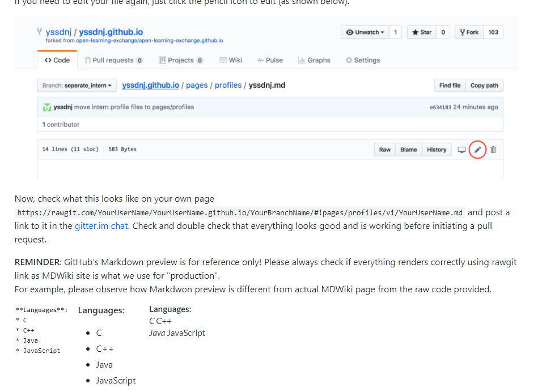This screenshot has height=392, width=542.
Task: Click the Fork button
Action: (x=469, y=32)
